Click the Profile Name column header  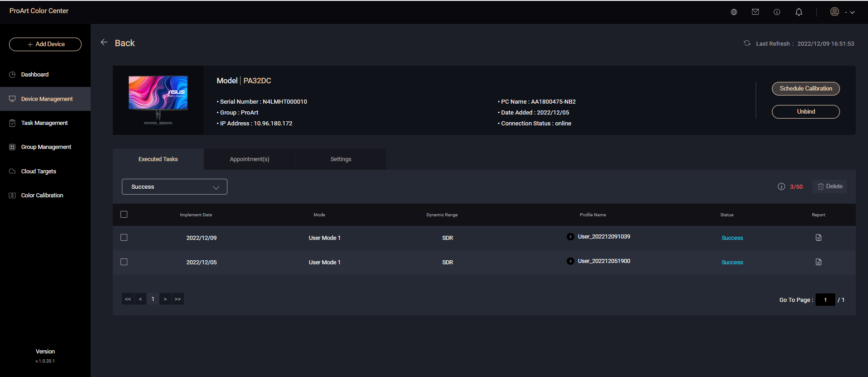point(593,215)
